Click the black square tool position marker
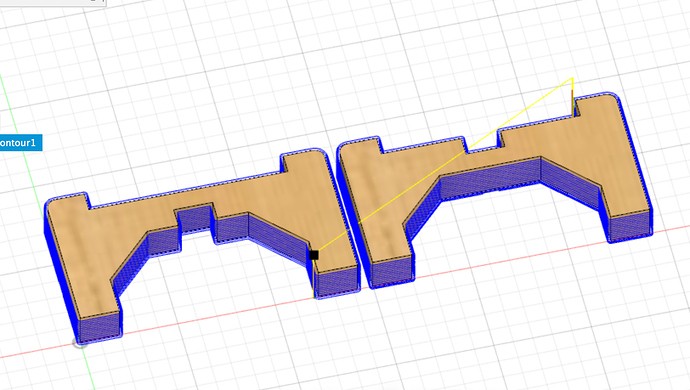 point(314,255)
